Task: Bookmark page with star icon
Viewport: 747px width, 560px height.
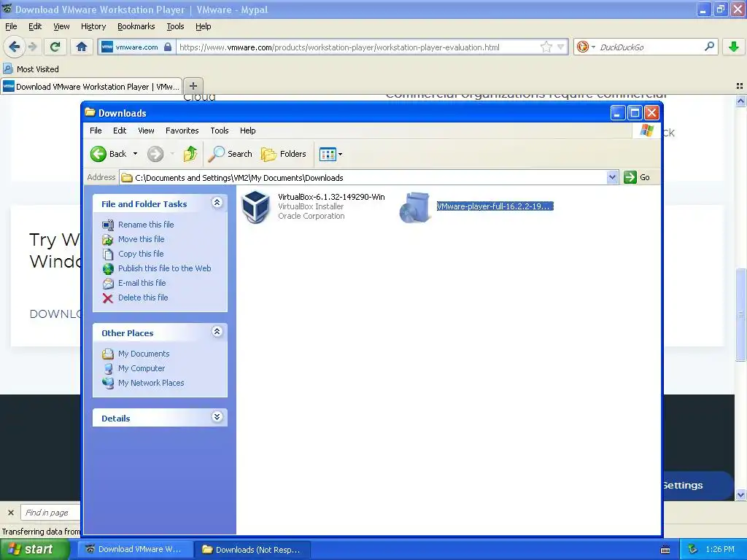Action: tap(546, 47)
